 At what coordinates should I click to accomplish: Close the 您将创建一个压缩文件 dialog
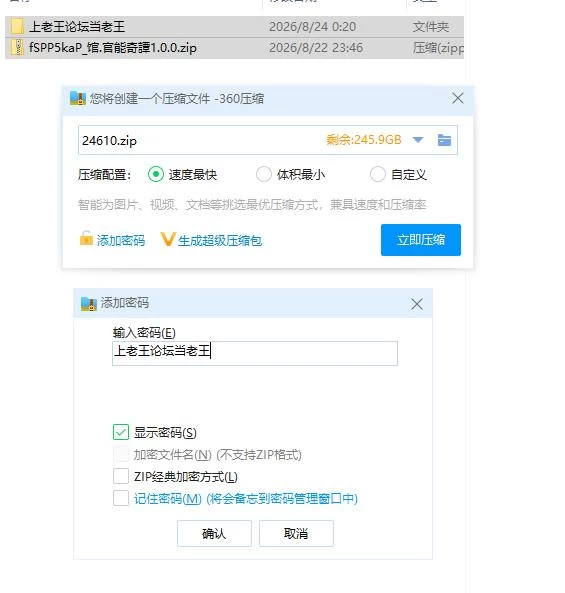pyautogui.click(x=458, y=98)
